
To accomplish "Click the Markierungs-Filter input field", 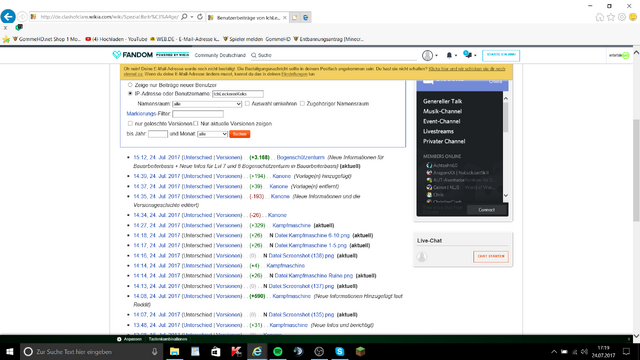I will pos(198,114).
